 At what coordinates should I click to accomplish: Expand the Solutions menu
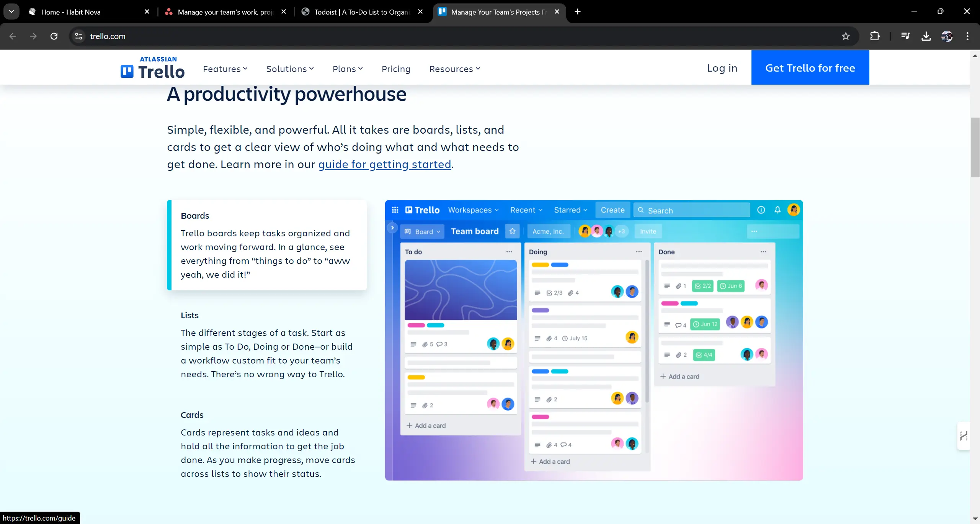pyautogui.click(x=290, y=69)
